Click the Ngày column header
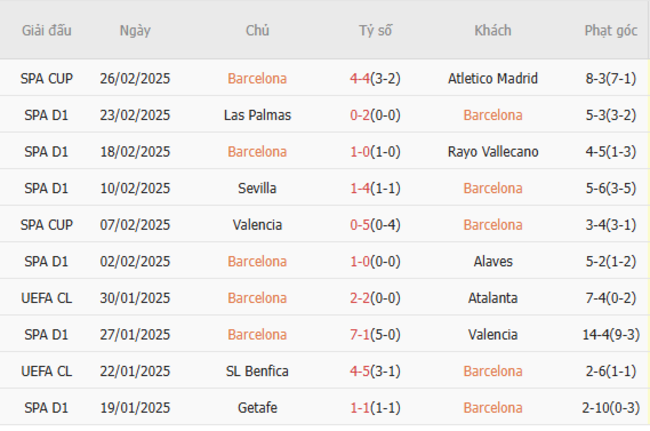The width and height of the screenshot is (650, 431). 135,31
